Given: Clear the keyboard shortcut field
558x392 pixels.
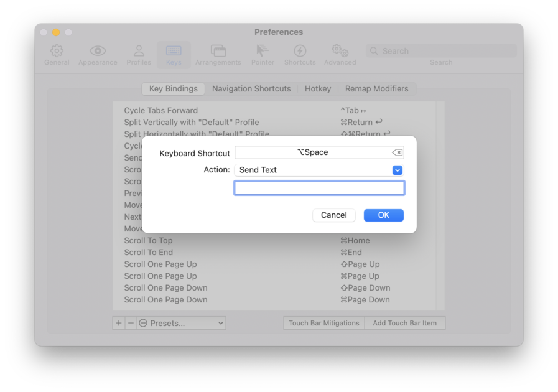Looking at the screenshot, I should click(398, 152).
